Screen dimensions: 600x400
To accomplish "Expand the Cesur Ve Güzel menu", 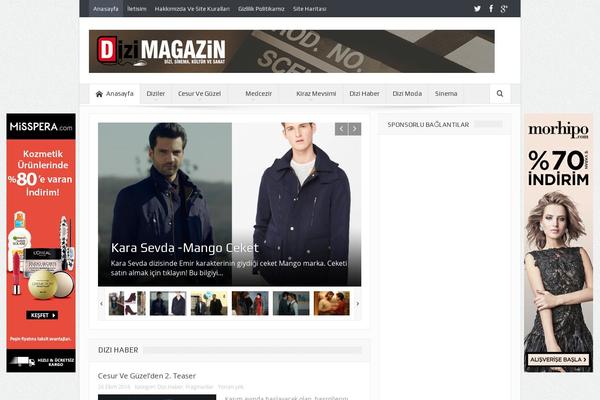I will [199, 94].
